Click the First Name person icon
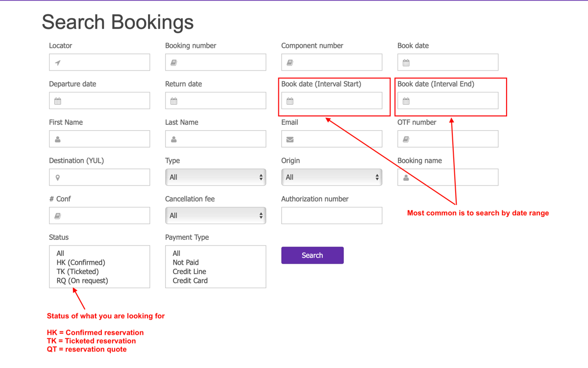Screen dimensions: 588x368 [x=58, y=139]
